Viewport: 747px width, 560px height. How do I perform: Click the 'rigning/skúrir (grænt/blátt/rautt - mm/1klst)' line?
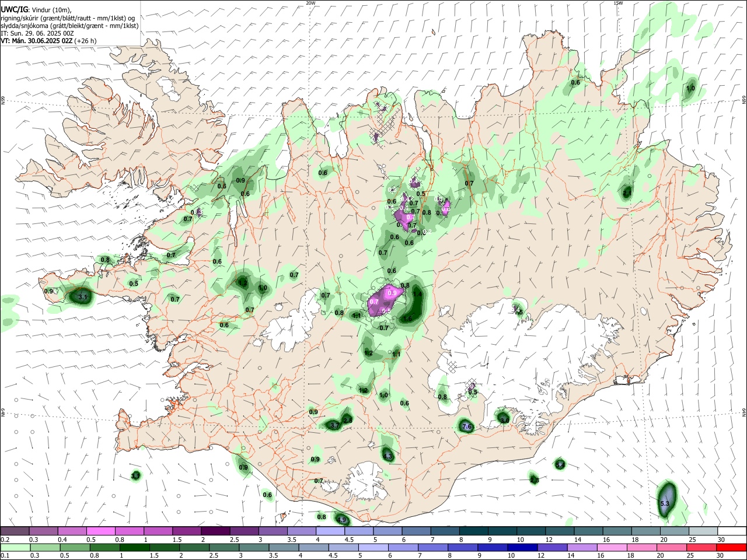pyautogui.click(x=67, y=17)
